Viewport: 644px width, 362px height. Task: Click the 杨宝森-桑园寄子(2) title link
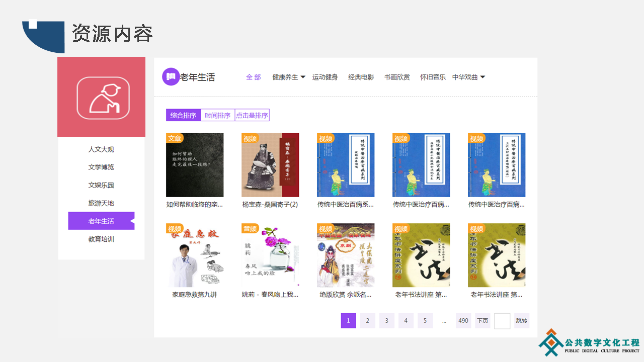point(270,205)
